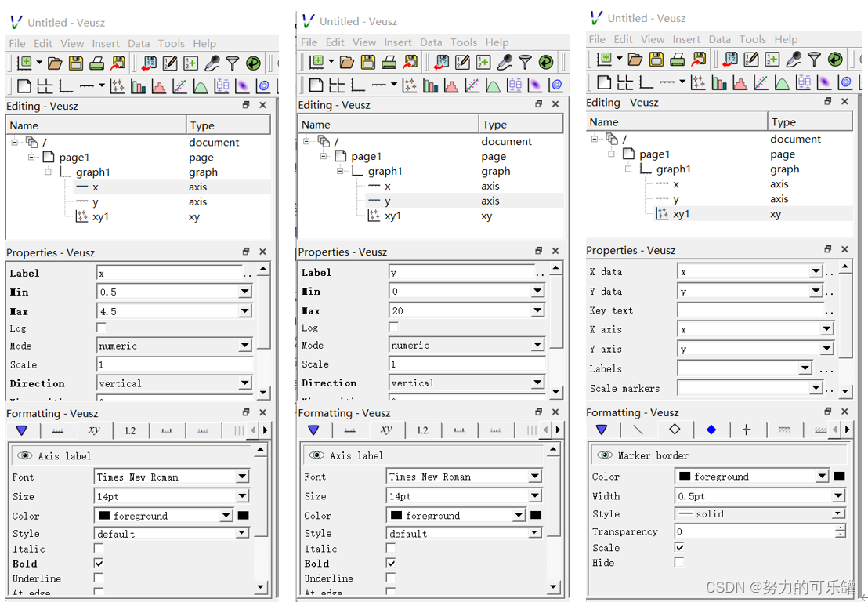Image resolution: width=868 pixels, height=602 pixels.
Task: Select tick labels '1.2' tab in middle window
Action: (422, 430)
